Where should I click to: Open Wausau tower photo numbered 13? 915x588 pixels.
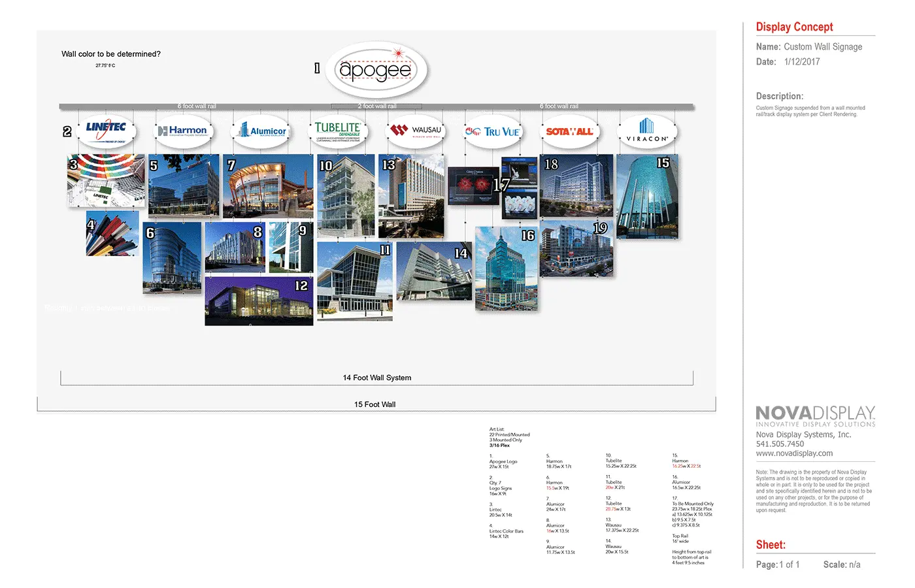tap(411, 196)
